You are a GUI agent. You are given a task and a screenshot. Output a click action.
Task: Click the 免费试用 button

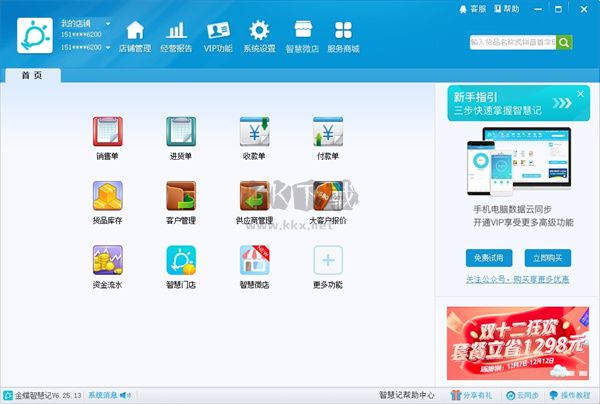[x=489, y=258]
